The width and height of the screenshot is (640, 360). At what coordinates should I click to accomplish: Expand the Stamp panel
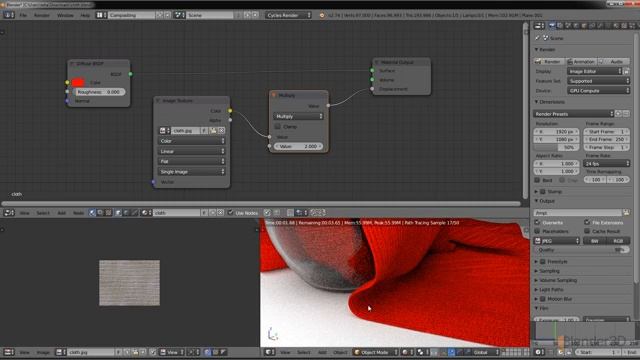(x=536, y=191)
